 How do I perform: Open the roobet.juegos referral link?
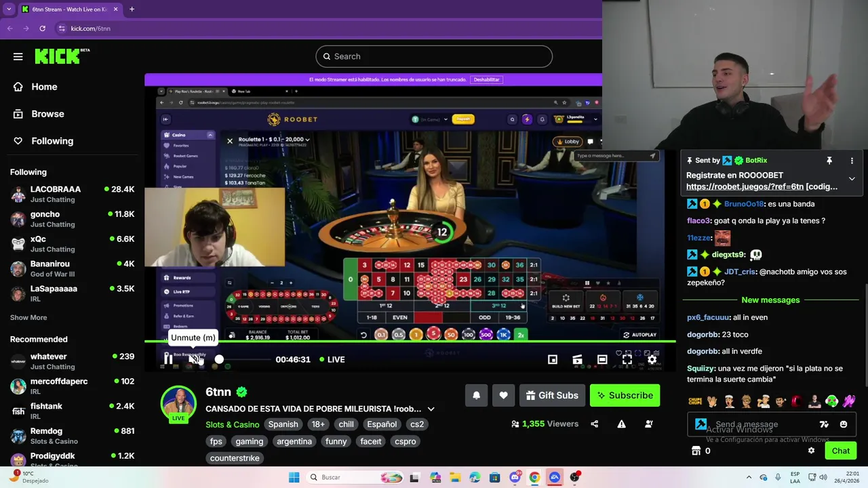click(745, 187)
